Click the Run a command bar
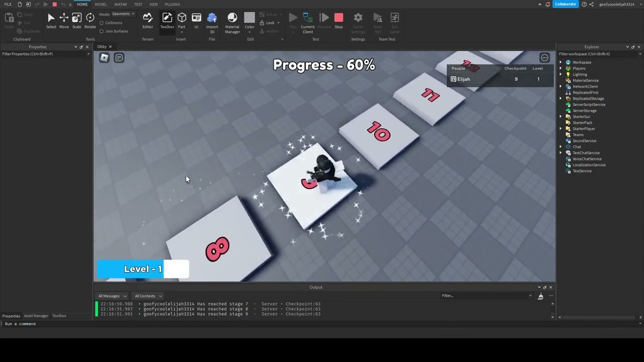644x362 pixels. tap(322, 324)
